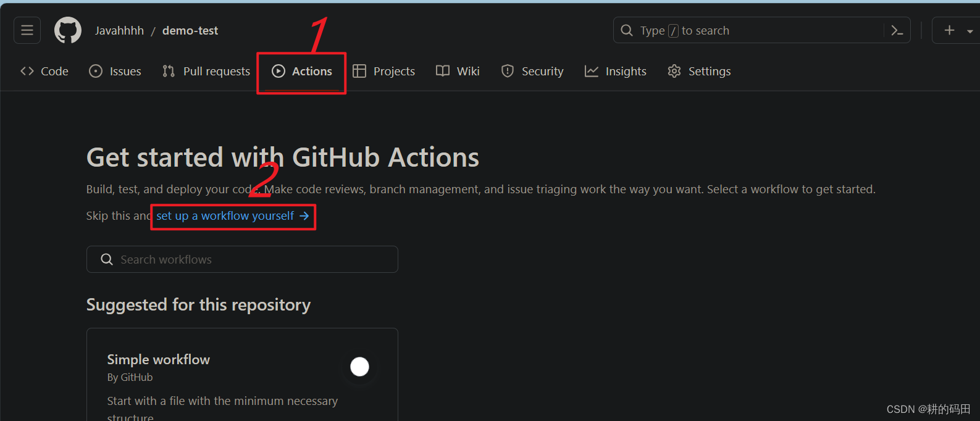Open the Security tab
This screenshot has height=421, width=980.
click(x=532, y=71)
